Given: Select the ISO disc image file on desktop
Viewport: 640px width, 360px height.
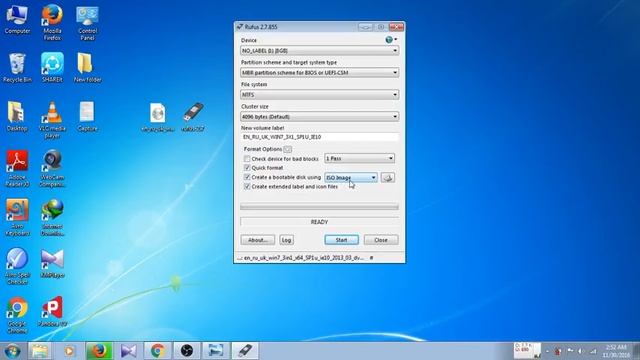Looking at the screenshot, I should (158, 118).
